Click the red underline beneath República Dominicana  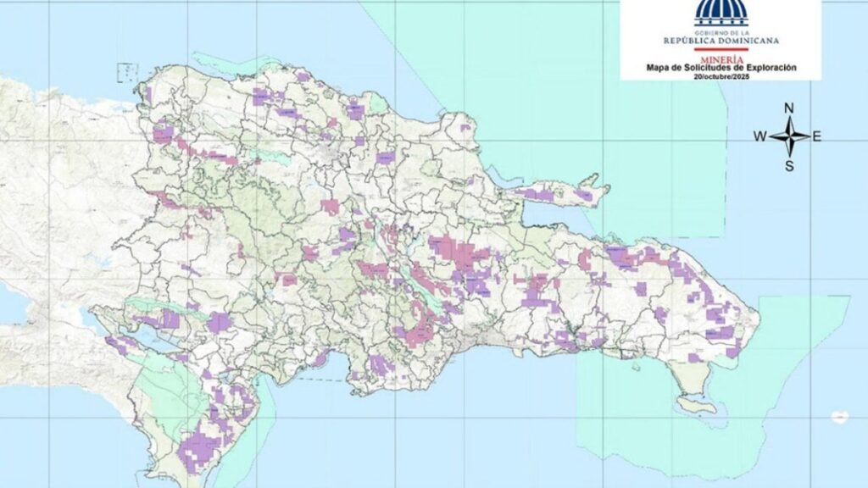click(x=721, y=48)
